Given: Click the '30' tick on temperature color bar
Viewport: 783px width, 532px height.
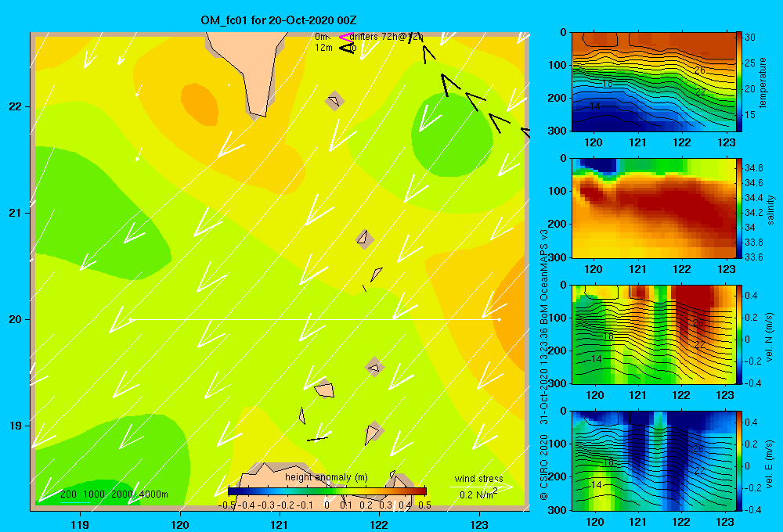Looking at the screenshot, I should [750, 37].
